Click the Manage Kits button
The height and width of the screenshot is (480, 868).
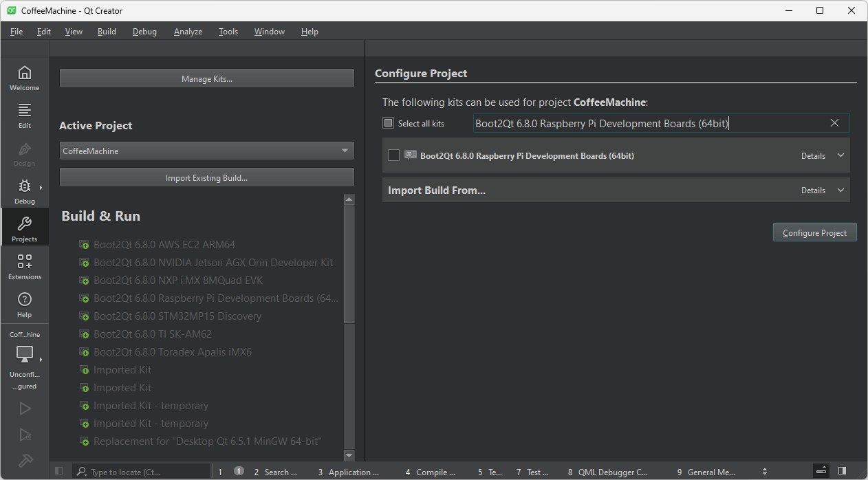pyautogui.click(x=206, y=78)
